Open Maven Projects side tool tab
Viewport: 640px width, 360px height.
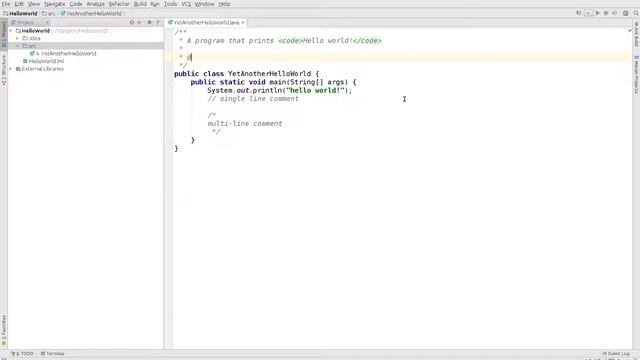pos(636,75)
